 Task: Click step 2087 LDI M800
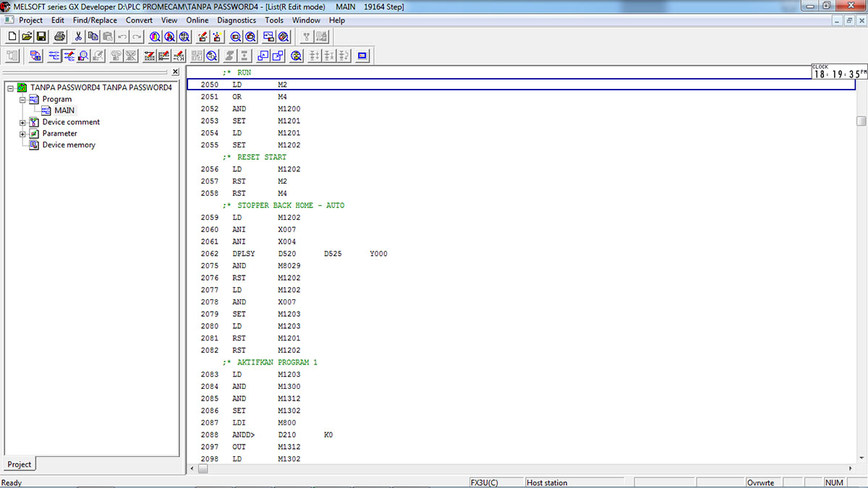click(250, 422)
